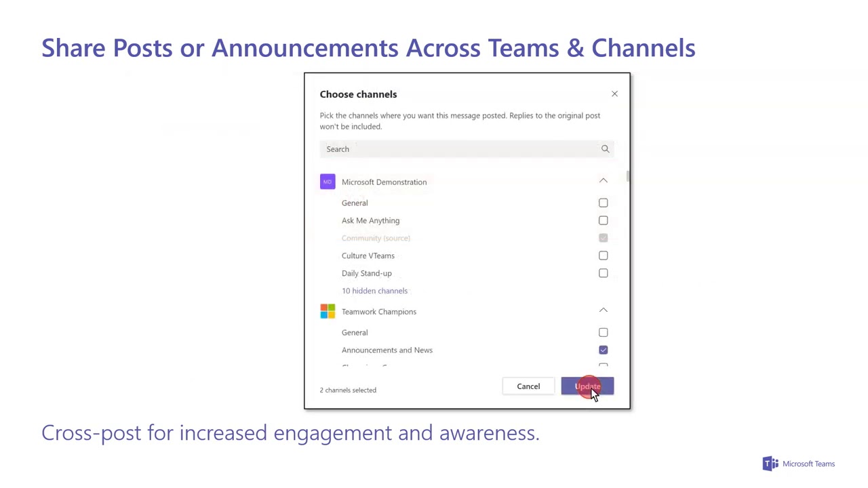This screenshot has height=488, width=868.
Task: Uncheck Announcements and News channel
Action: tap(603, 350)
